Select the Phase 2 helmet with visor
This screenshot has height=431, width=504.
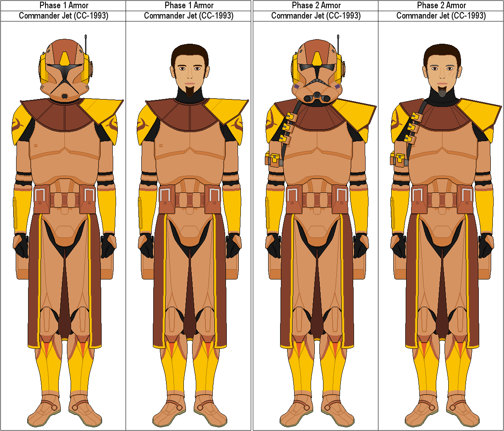click(317, 70)
